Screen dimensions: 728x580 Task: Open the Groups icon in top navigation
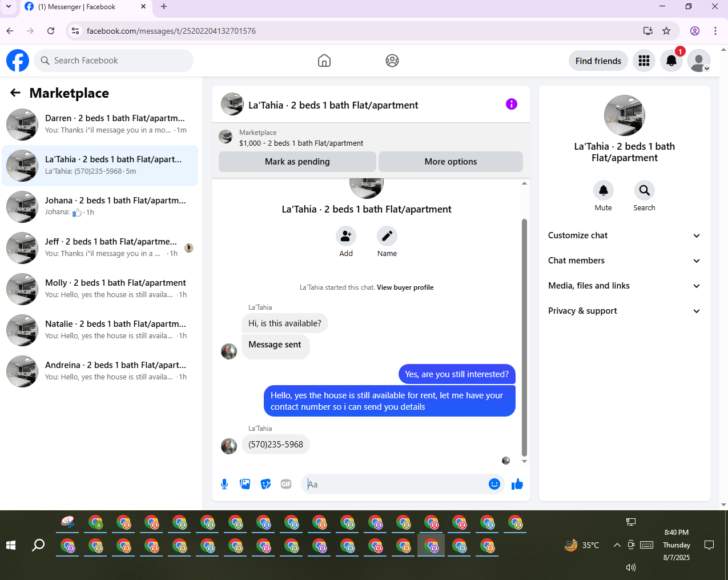[x=392, y=61]
